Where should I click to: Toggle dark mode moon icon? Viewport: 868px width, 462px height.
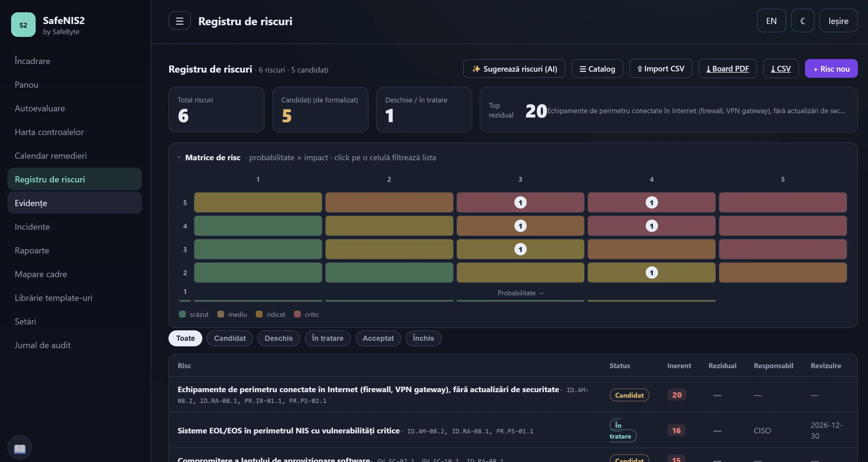pos(803,21)
